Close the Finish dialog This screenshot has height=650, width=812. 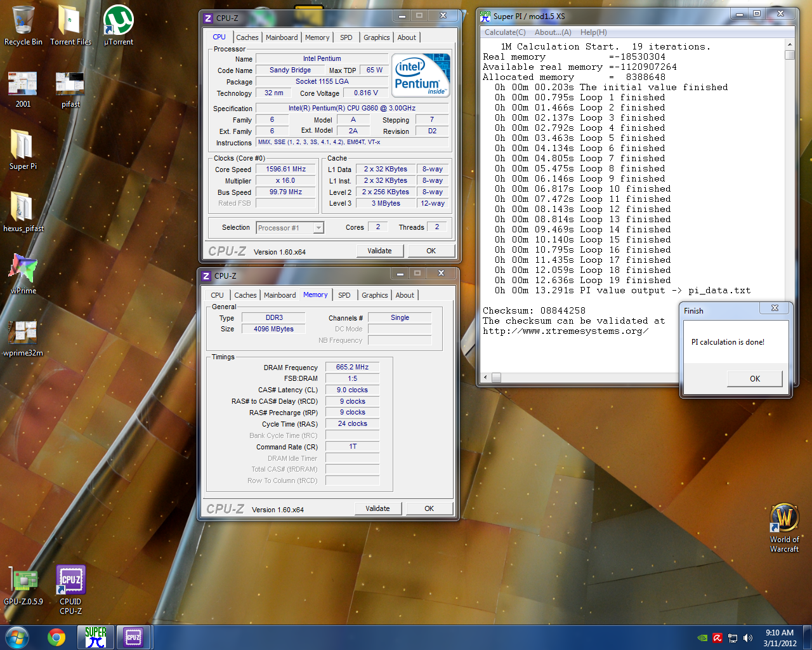(775, 308)
